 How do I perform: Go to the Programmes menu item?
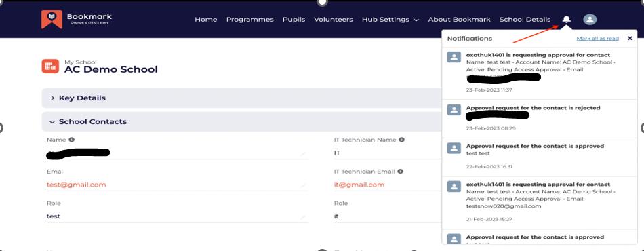tap(249, 19)
